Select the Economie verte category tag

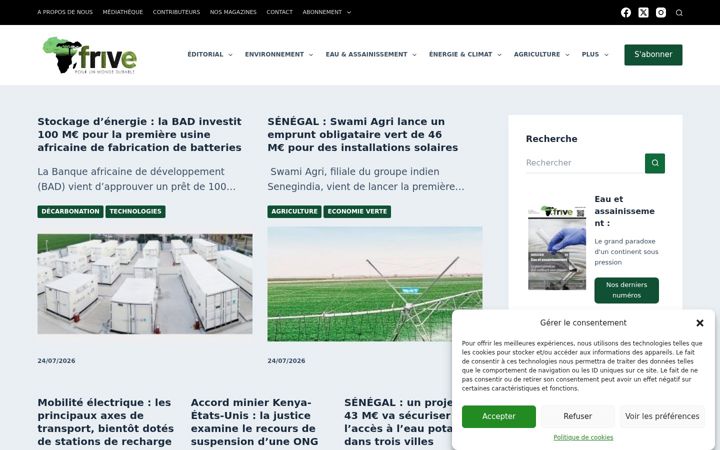pos(357,212)
